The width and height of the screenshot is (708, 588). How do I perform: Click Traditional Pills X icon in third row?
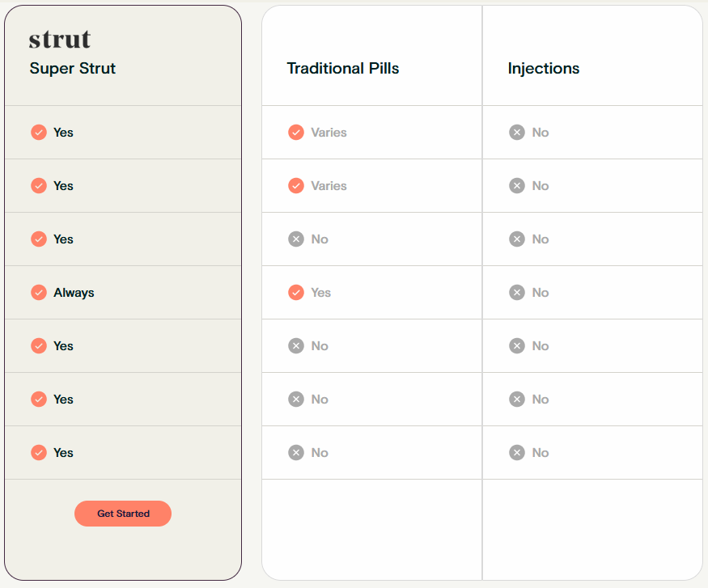296,239
